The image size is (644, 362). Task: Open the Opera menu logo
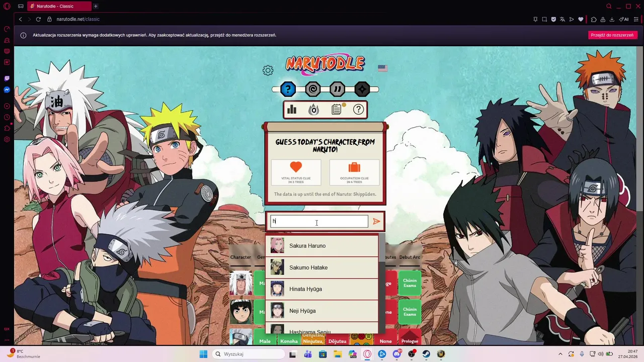coord(7,6)
